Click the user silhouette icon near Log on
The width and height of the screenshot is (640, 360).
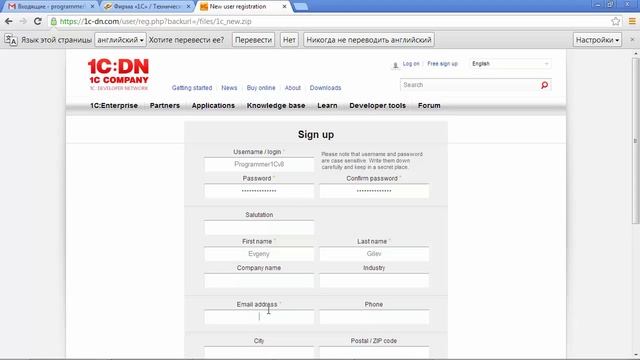395,64
